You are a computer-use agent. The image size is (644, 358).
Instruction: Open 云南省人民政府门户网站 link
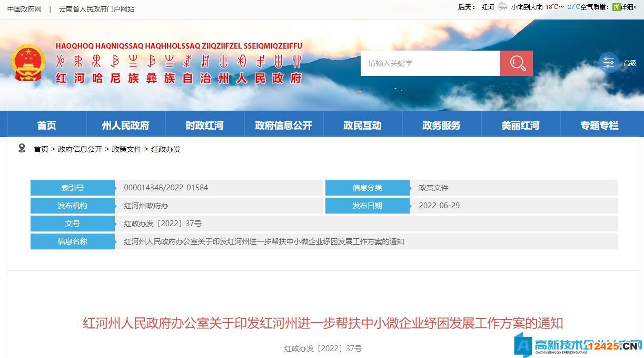tap(96, 9)
